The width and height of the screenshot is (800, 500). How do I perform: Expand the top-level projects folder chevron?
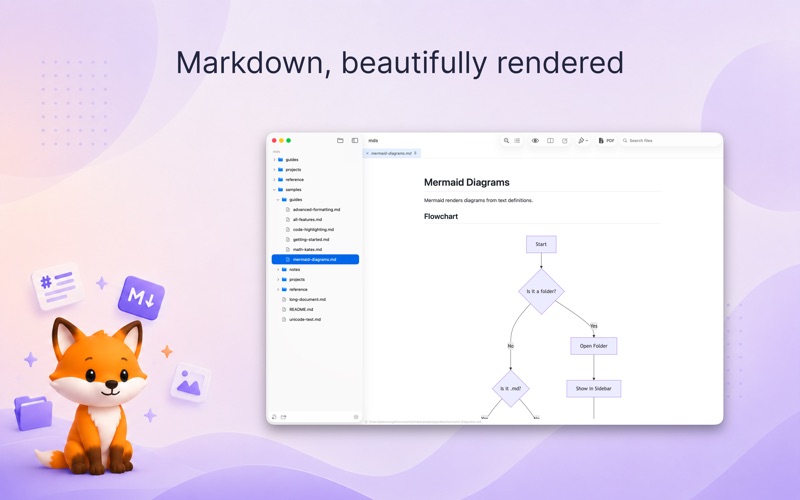coord(274,169)
